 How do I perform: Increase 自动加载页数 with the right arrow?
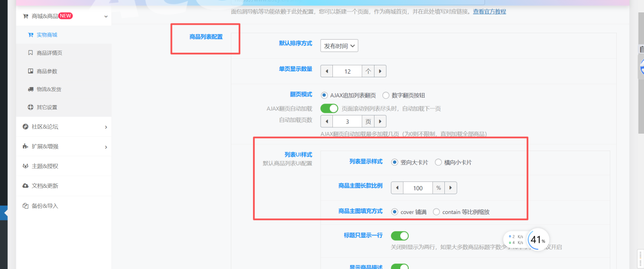(380, 121)
